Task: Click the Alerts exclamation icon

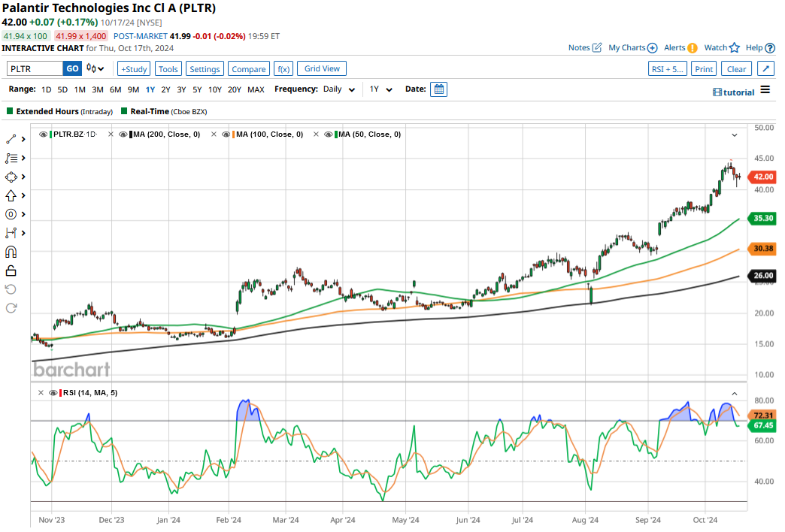Action: click(x=693, y=48)
